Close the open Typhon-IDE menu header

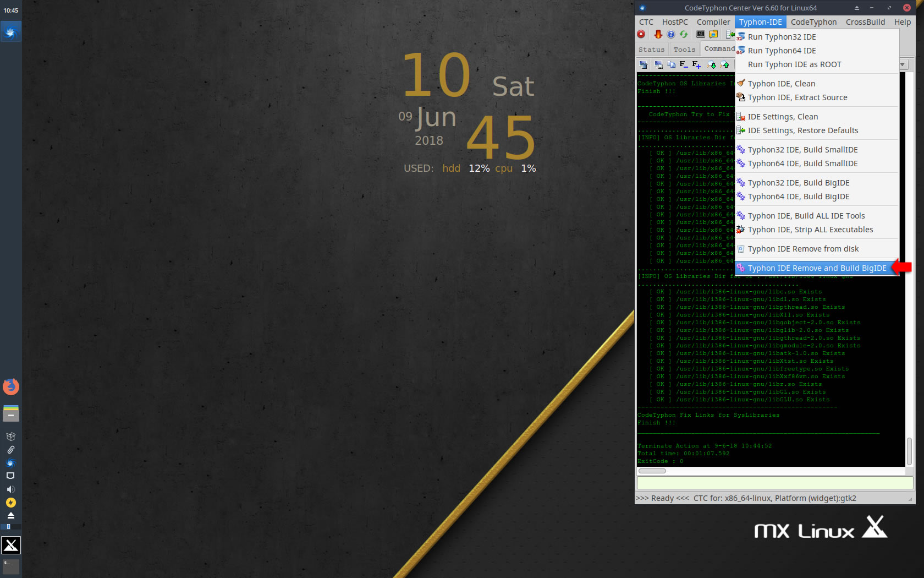760,22
